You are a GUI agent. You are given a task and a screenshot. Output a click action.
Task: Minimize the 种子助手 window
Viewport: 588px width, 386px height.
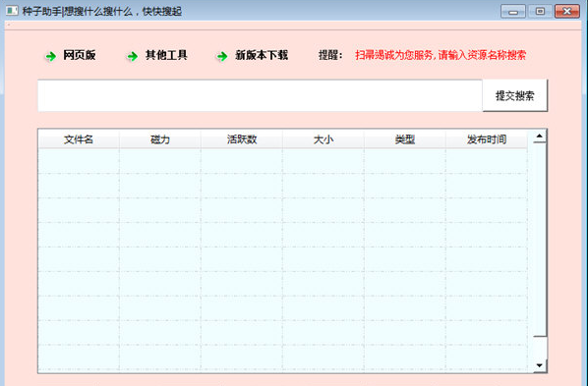point(513,11)
